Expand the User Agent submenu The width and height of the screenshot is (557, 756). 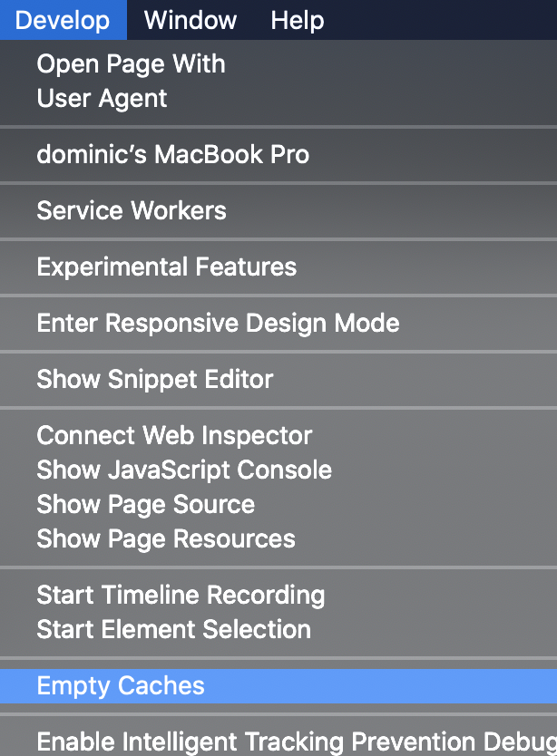[x=102, y=99]
